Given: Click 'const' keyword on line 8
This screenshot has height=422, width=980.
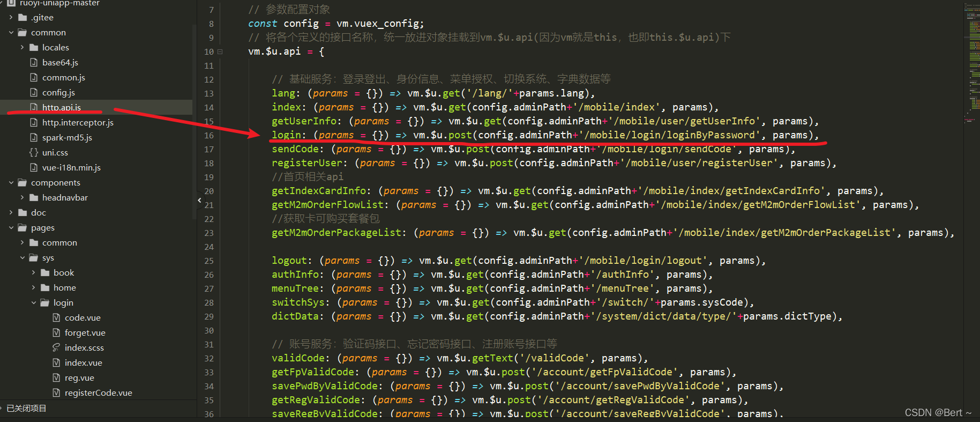Looking at the screenshot, I should point(263,24).
